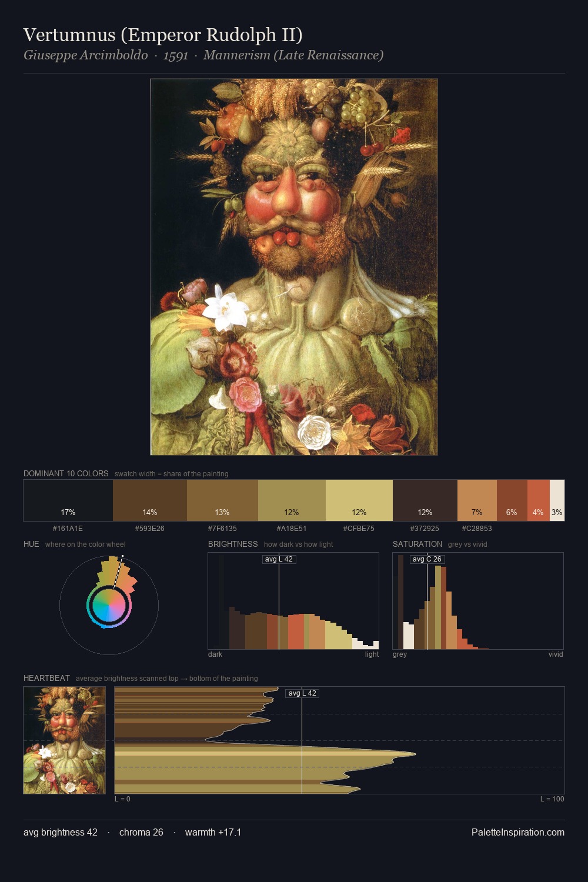Select the avg L 42 label in heartbeat chart

[302, 693]
